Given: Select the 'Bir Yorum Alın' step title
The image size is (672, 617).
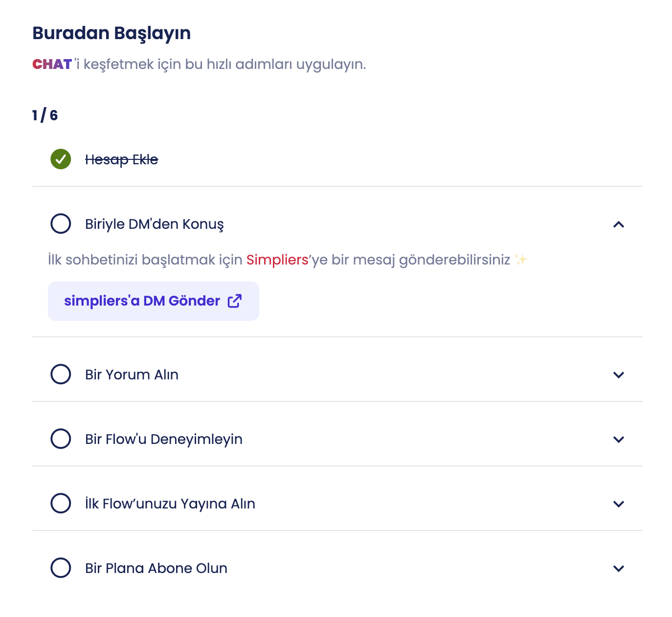Looking at the screenshot, I should click(x=132, y=375).
